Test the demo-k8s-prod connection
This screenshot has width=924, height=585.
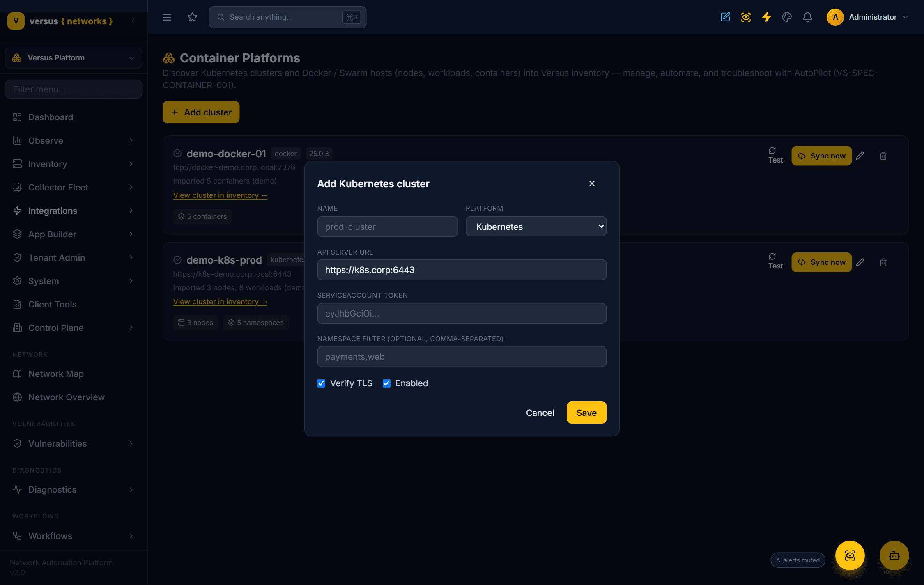click(x=775, y=262)
